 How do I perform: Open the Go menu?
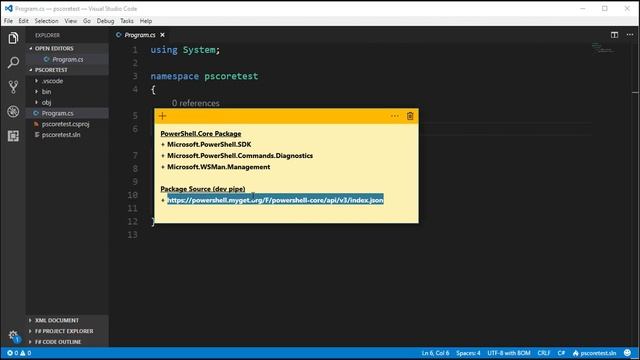coord(87,21)
